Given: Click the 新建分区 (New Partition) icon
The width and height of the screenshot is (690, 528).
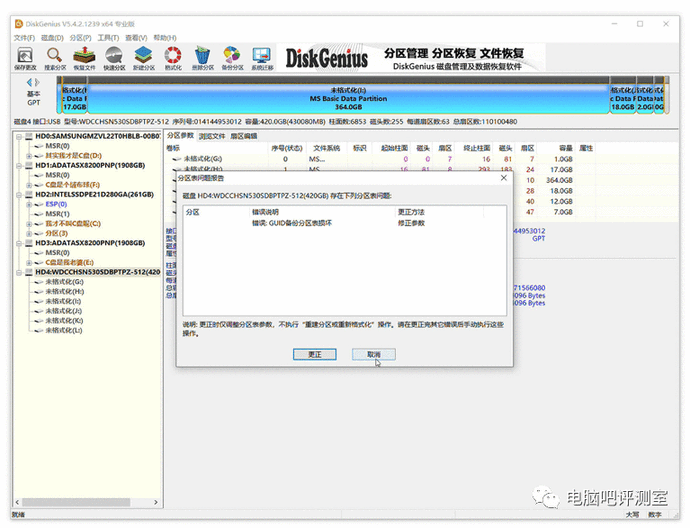Looking at the screenshot, I should 144,57.
